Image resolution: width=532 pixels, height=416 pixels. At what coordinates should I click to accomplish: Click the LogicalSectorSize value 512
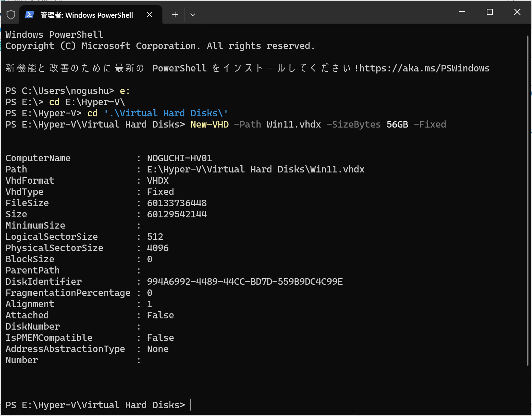[x=155, y=237]
